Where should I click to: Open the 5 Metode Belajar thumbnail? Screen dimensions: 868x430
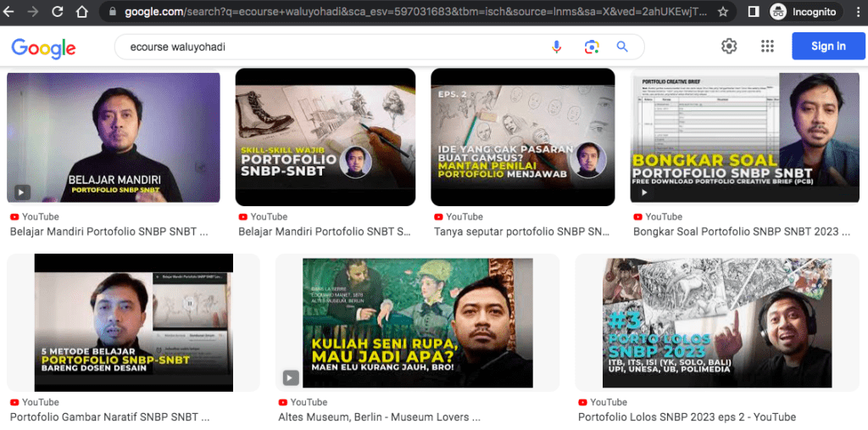[133, 322]
